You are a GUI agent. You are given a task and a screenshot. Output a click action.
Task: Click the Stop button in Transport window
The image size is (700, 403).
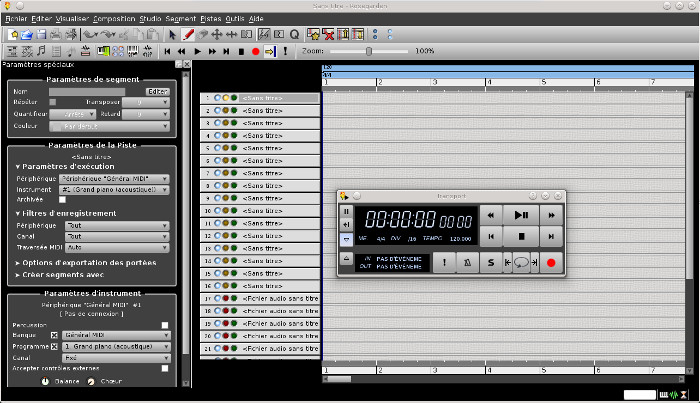(521, 236)
